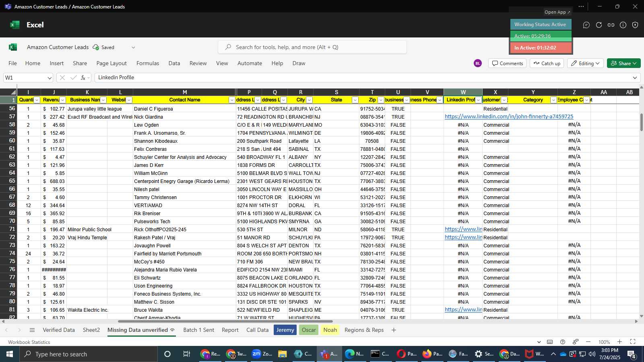Click the Open App button

tap(557, 12)
